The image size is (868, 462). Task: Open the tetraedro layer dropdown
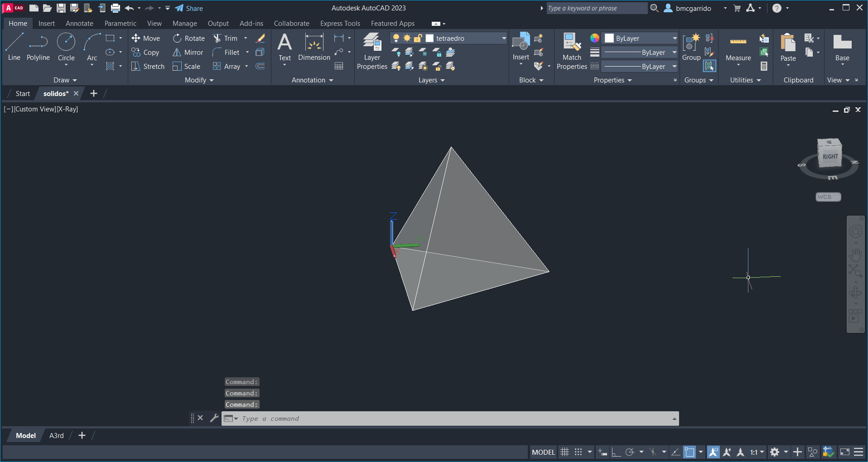point(503,38)
